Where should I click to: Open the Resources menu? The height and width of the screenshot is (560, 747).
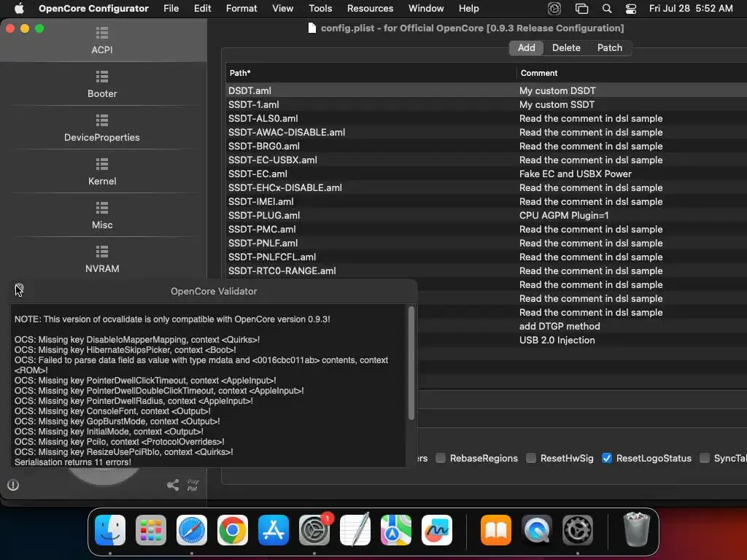(370, 9)
